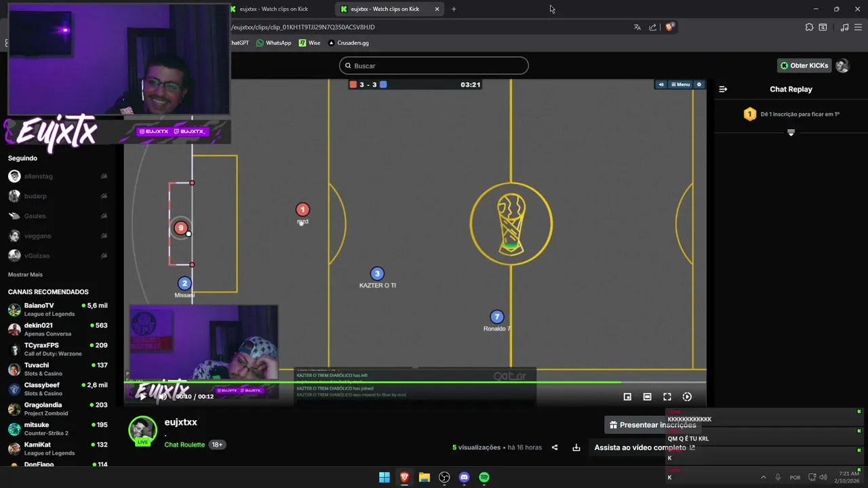Open the user profile avatar menu
Viewport: 868px width, 488px height.
[842, 66]
